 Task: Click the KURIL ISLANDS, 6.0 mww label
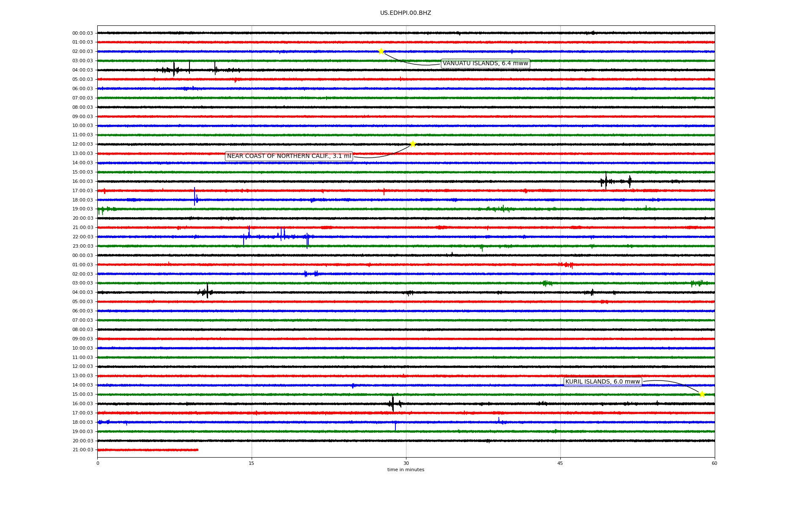point(603,382)
